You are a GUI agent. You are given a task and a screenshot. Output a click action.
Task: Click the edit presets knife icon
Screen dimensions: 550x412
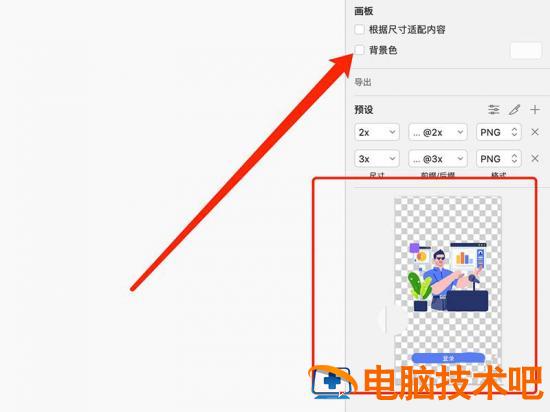pos(515,110)
